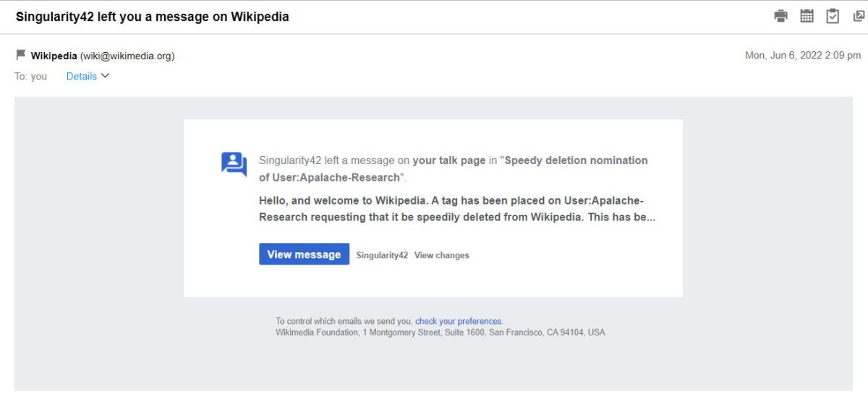Open the email in a new window
The height and width of the screenshot is (394, 868).
pos(859,16)
